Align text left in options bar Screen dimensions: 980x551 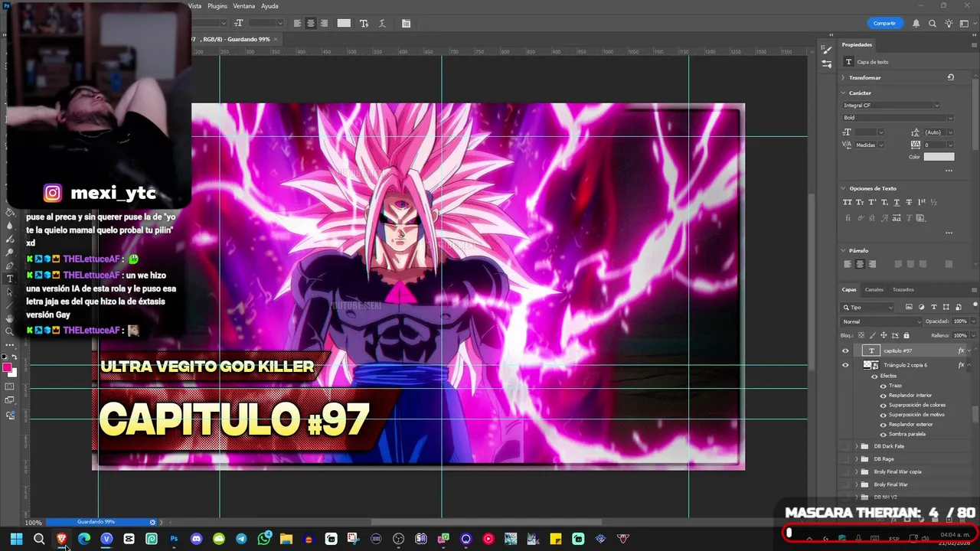pyautogui.click(x=297, y=23)
